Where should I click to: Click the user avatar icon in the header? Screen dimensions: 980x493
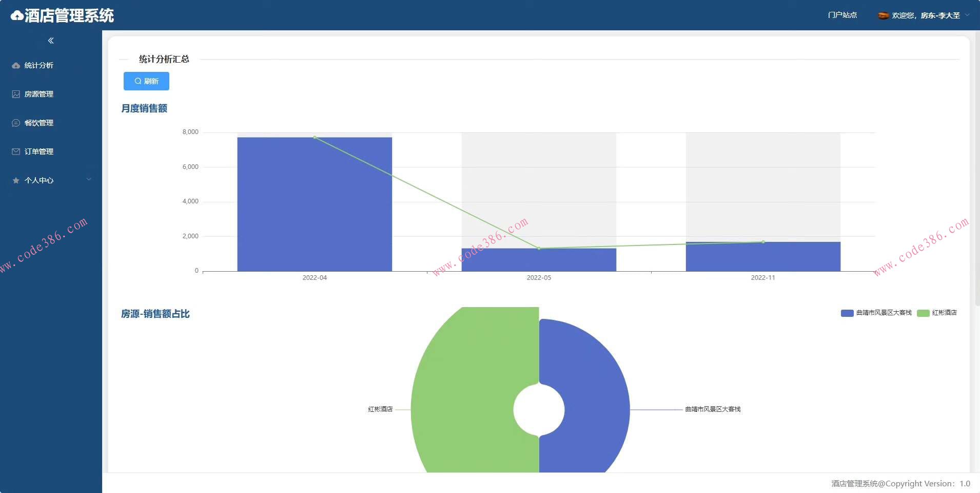(x=883, y=15)
